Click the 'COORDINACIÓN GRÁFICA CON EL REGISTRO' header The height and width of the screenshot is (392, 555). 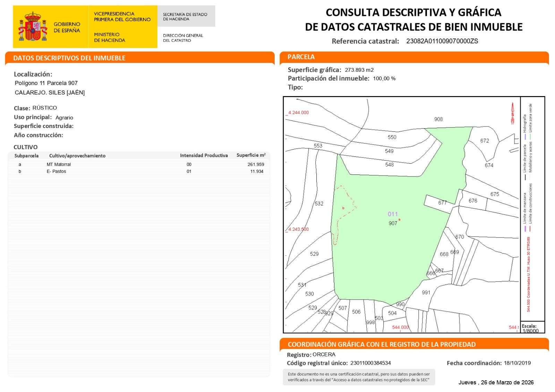(382, 344)
